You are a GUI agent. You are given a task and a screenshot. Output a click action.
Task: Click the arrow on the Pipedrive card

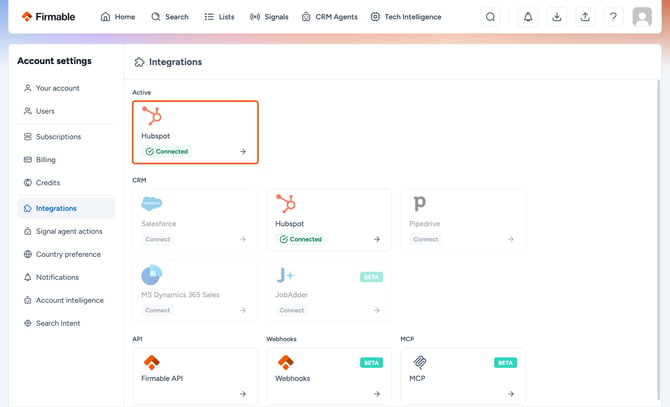click(x=511, y=240)
